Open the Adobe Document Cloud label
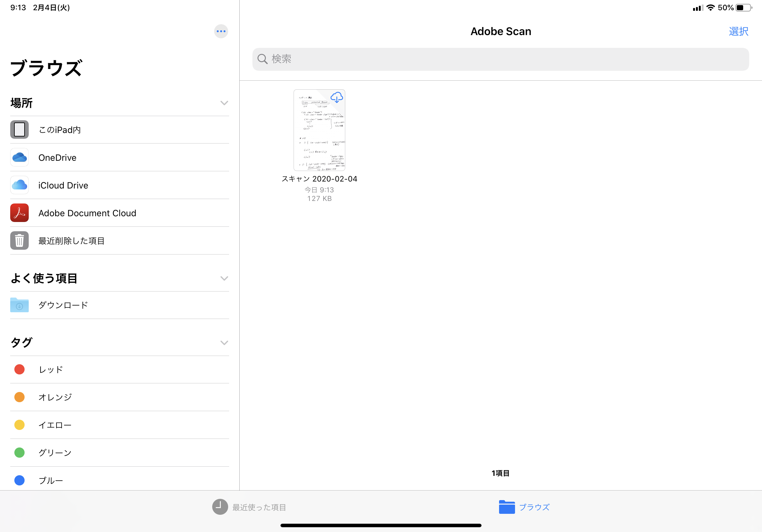This screenshot has width=762, height=532. click(87, 213)
